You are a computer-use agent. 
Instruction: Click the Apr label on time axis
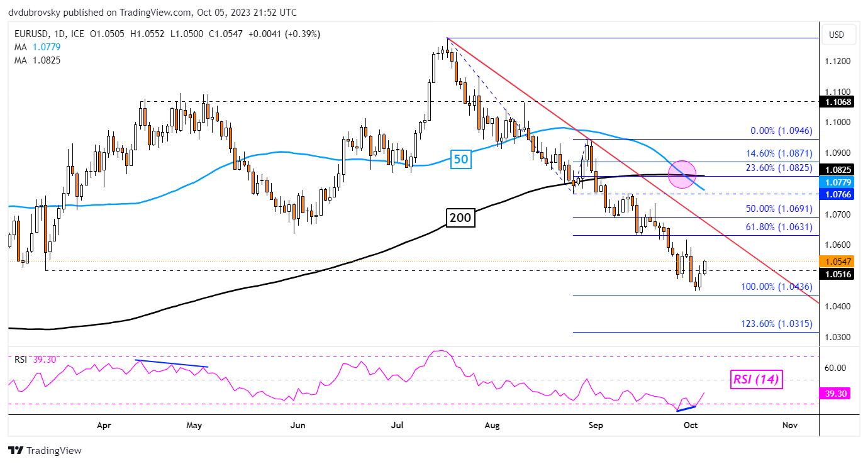coord(103,426)
